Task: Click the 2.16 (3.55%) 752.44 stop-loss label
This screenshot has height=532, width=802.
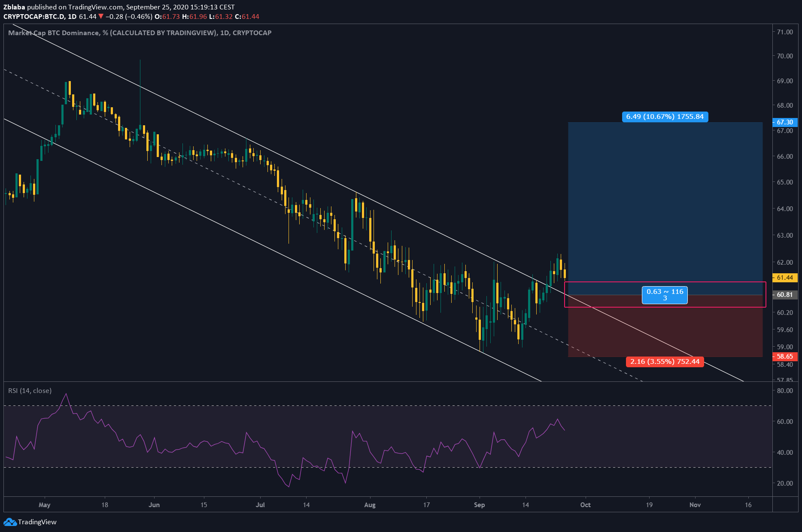Action: tap(665, 362)
